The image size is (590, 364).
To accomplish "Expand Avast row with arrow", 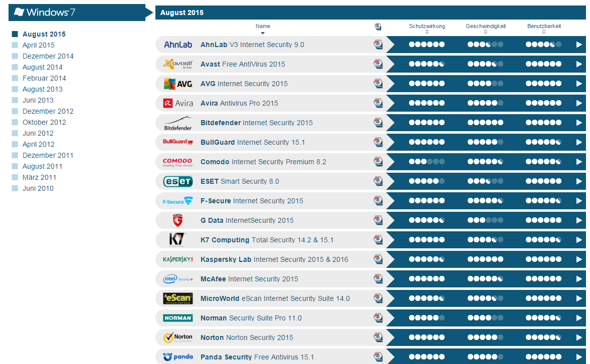I will click(x=578, y=64).
